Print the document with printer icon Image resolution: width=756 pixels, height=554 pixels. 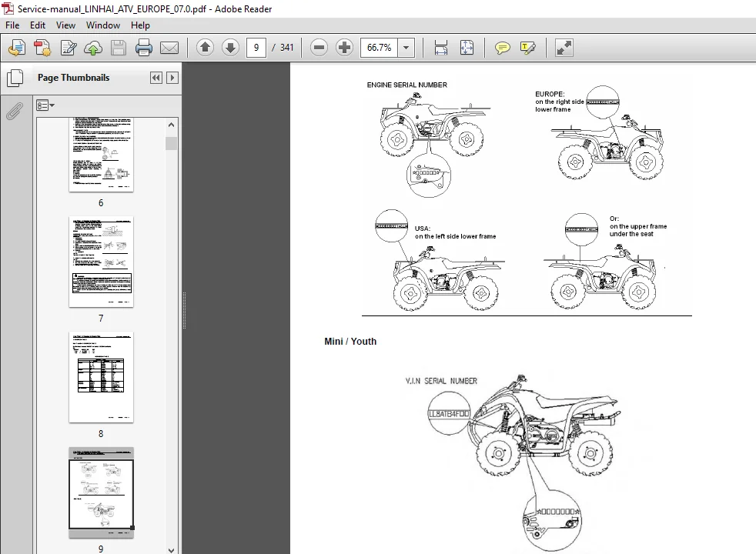[144, 48]
